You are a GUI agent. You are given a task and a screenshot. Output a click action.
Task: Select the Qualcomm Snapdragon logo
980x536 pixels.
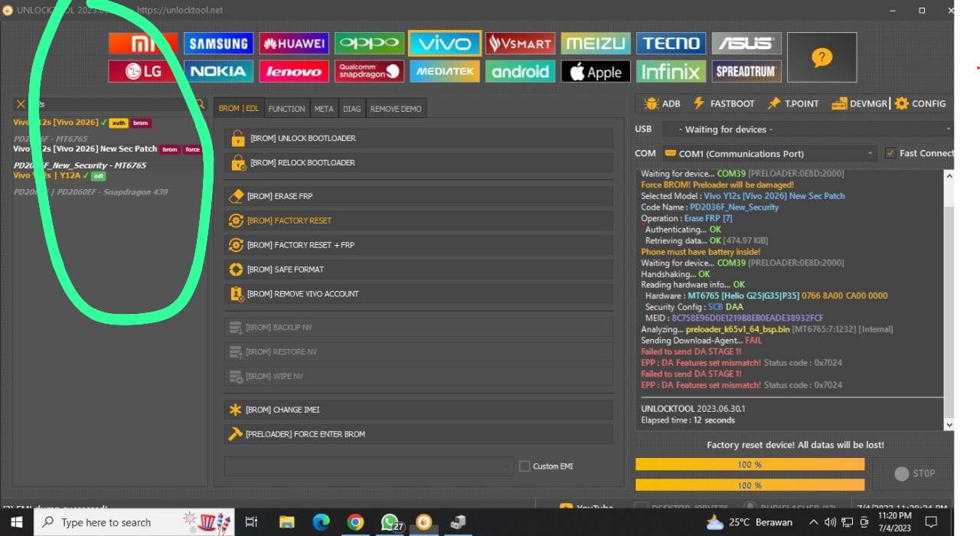[369, 71]
